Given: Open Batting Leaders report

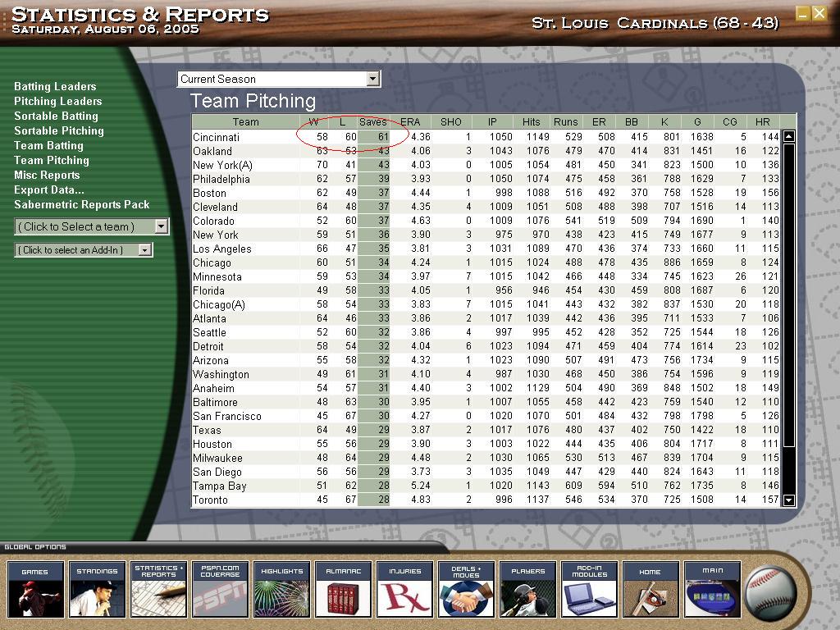Looking at the screenshot, I should (55, 86).
